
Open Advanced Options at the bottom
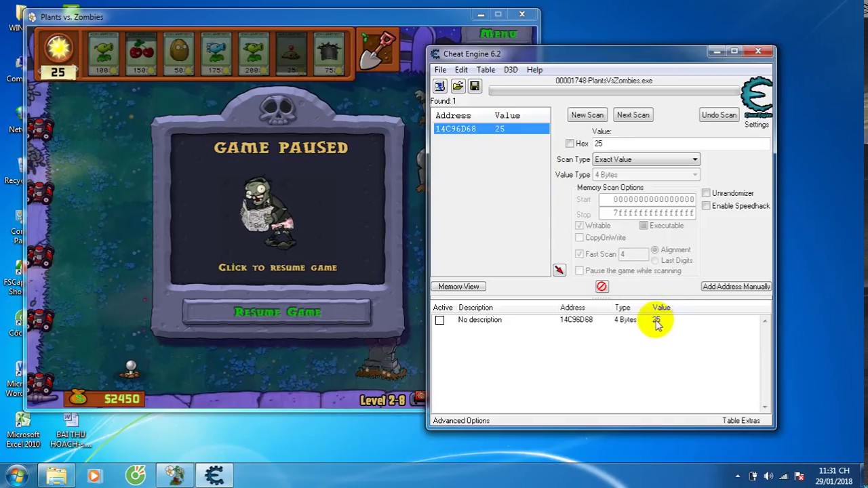[x=461, y=421]
